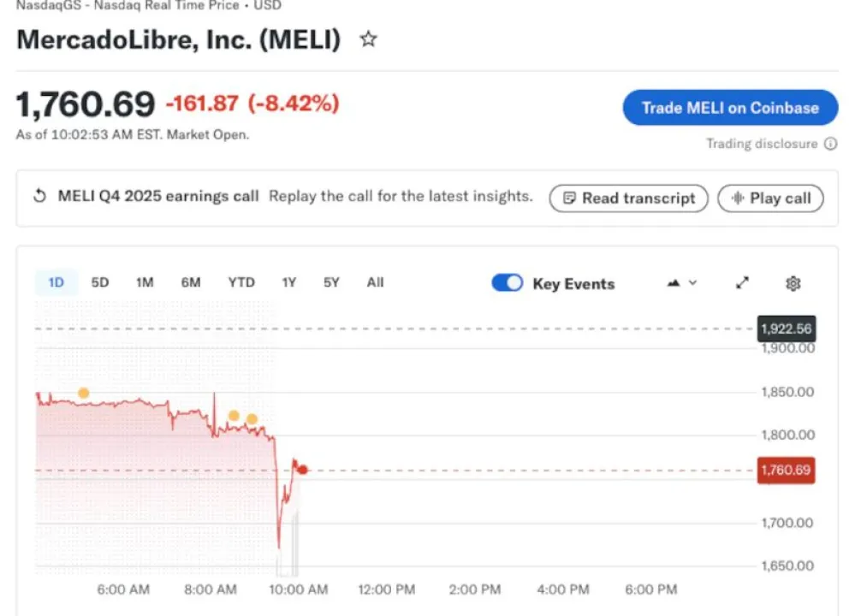Choose the 1M chart range

145,282
